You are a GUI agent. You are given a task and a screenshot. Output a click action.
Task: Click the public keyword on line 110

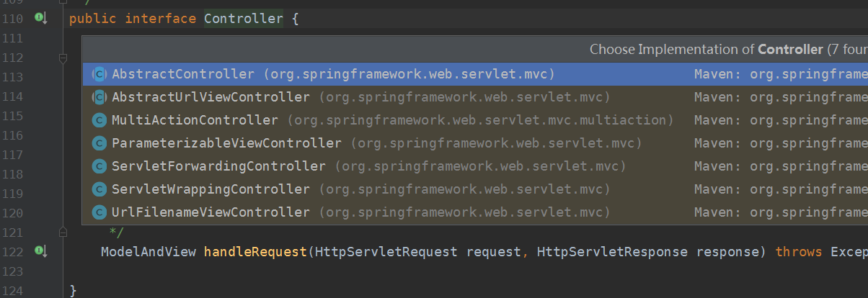[x=93, y=19]
